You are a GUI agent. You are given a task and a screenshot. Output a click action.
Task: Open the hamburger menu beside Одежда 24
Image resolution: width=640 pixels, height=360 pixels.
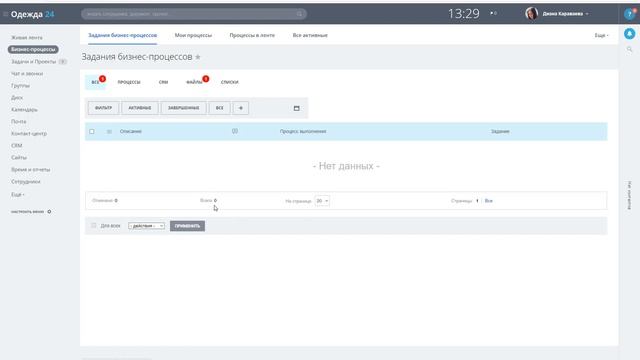tap(5, 14)
